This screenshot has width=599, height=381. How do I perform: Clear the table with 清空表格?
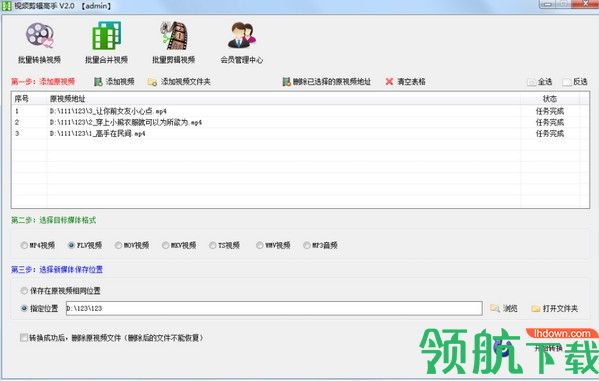pyautogui.click(x=405, y=81)
